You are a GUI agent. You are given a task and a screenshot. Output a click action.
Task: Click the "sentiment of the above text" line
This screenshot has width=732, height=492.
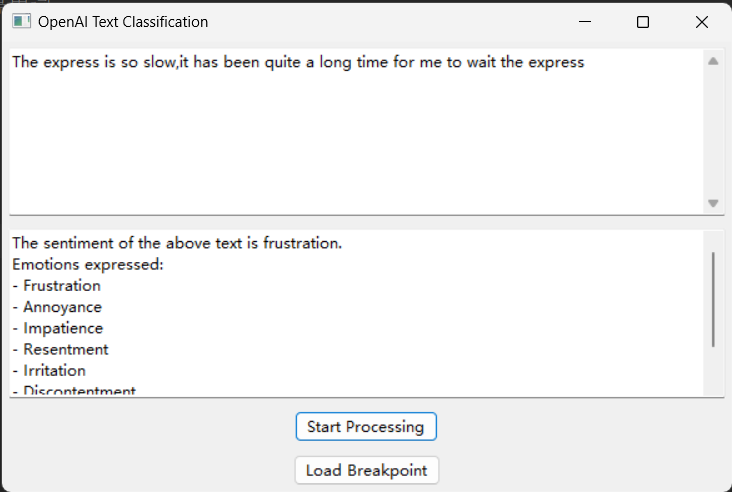pos(177,243)
